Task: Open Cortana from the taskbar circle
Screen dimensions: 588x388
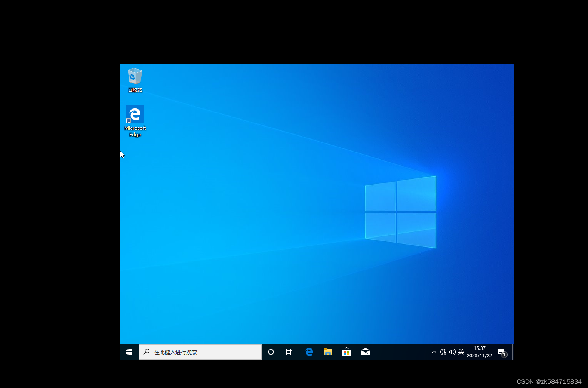Action: tap(271, 352)
